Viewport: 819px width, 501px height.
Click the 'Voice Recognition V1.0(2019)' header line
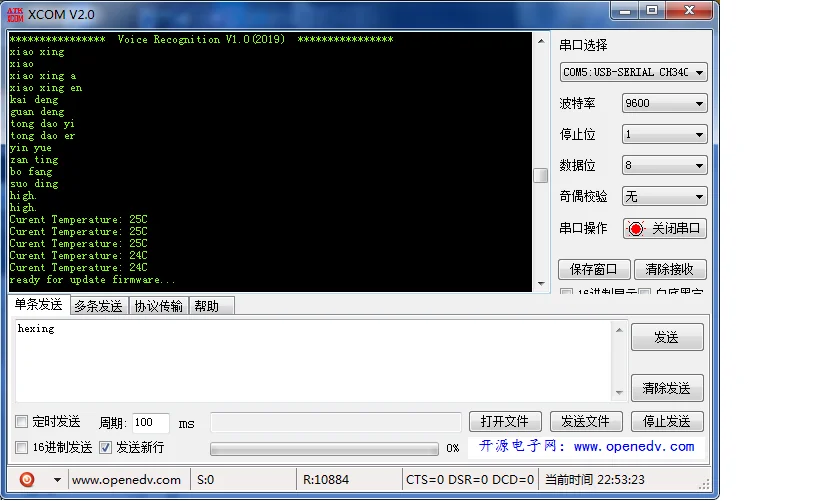coord(202,40)
